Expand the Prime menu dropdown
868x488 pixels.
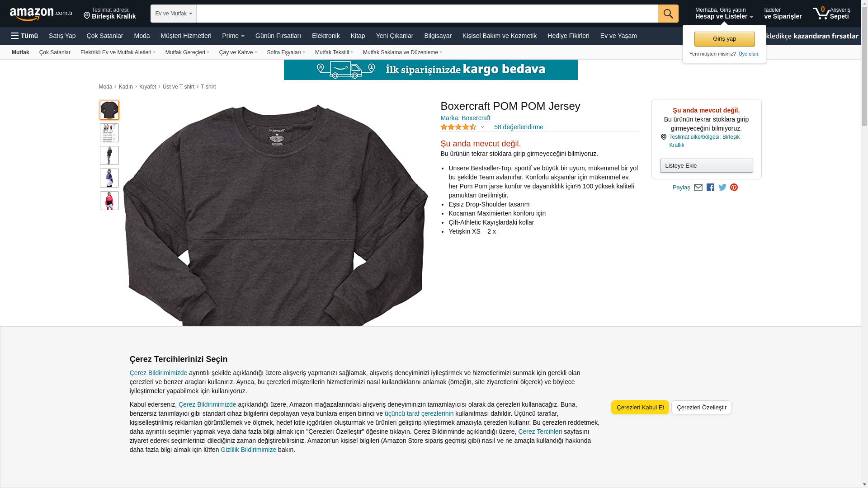coord(233,36)
